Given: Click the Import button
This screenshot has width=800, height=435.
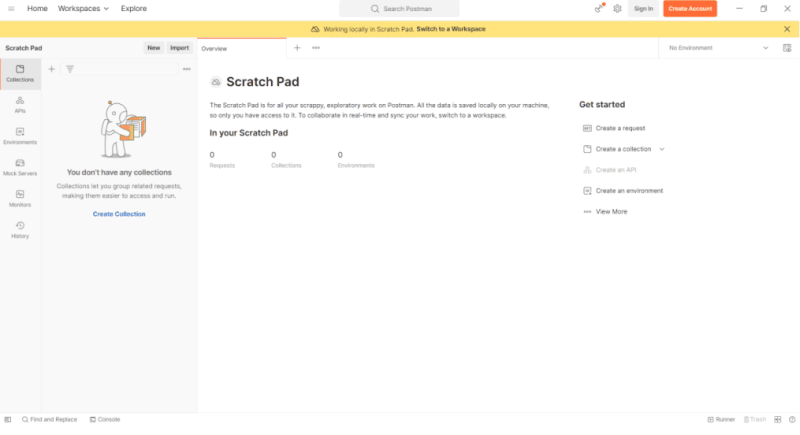Looking at the screenshot, I should pyautogui.click(x=179, y=47).
